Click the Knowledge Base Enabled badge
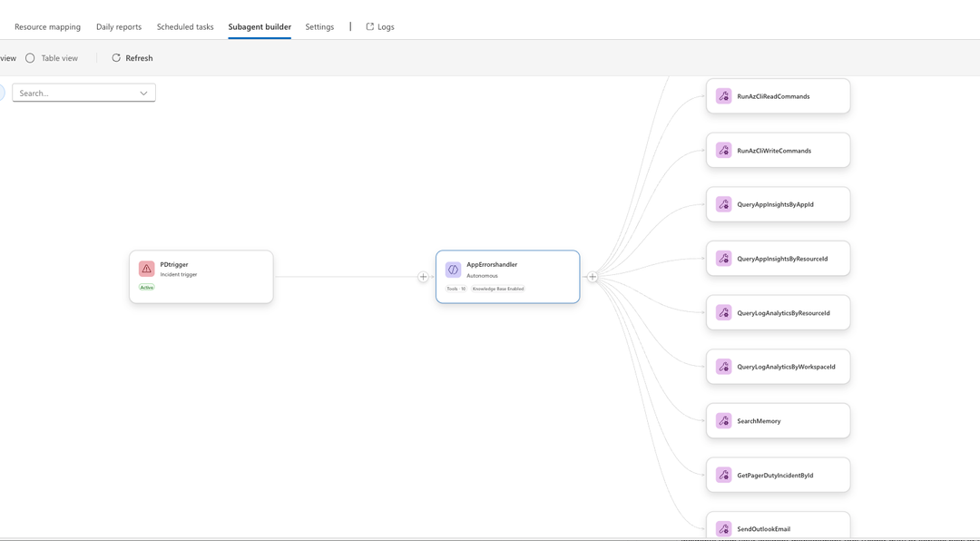 tap(498, 289)
